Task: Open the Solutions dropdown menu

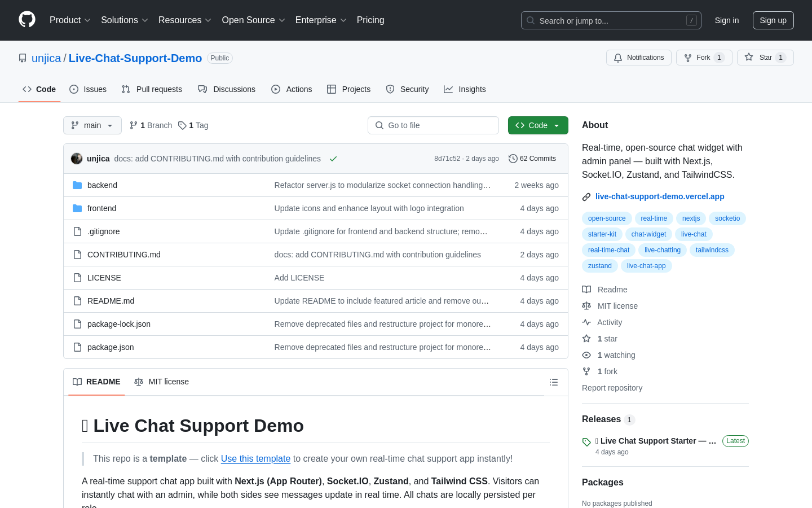Action: click(x=125, y=20)
